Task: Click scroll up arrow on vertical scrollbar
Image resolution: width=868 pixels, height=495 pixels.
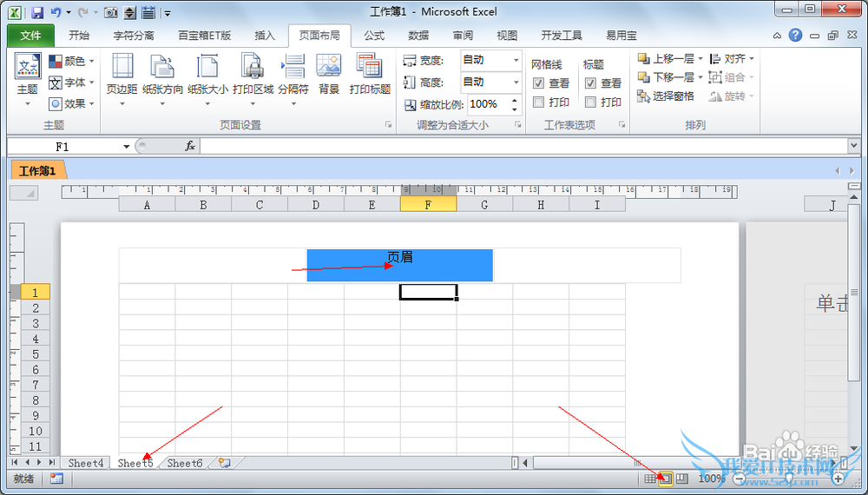Action: [854, 197]
